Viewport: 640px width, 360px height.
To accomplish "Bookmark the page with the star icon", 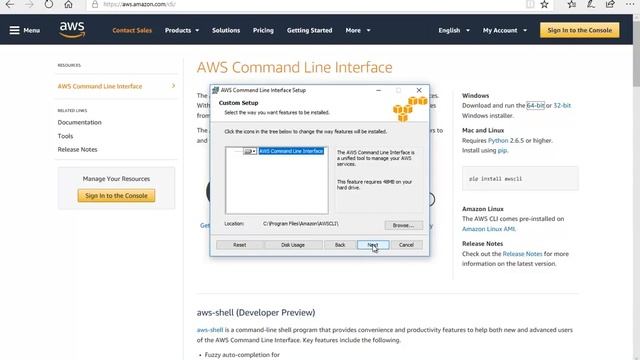I will coord(544,4).
